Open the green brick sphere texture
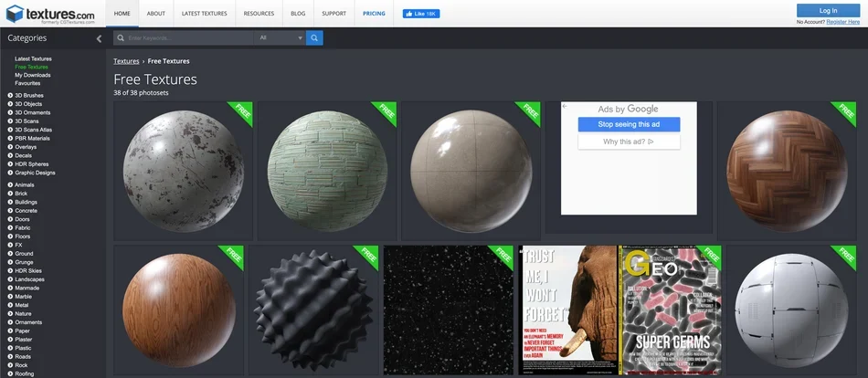The image size is (868, 378). tap(327, 171)
